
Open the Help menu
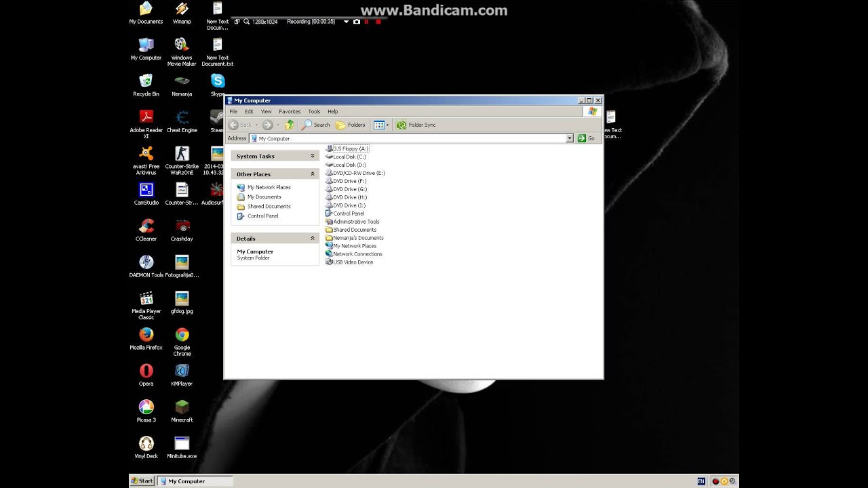pyautogui.click(x=332, y=112)
